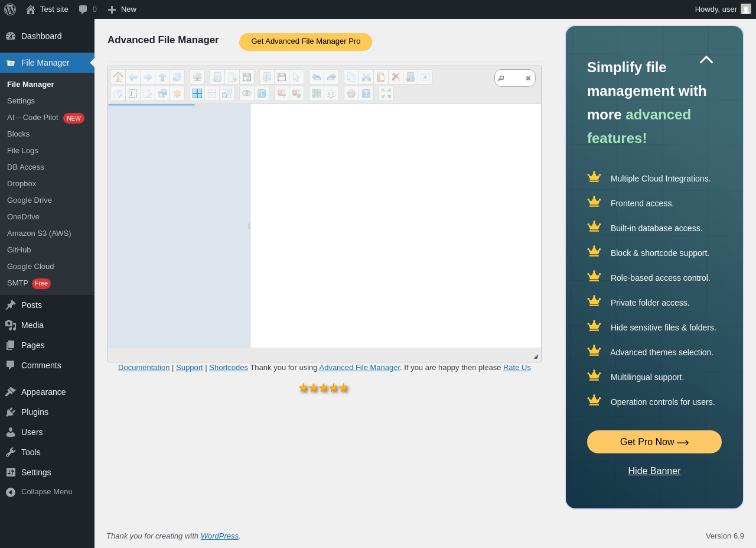Click the Hide Banner link
The image size is (756, 548).
pos(654,471)
